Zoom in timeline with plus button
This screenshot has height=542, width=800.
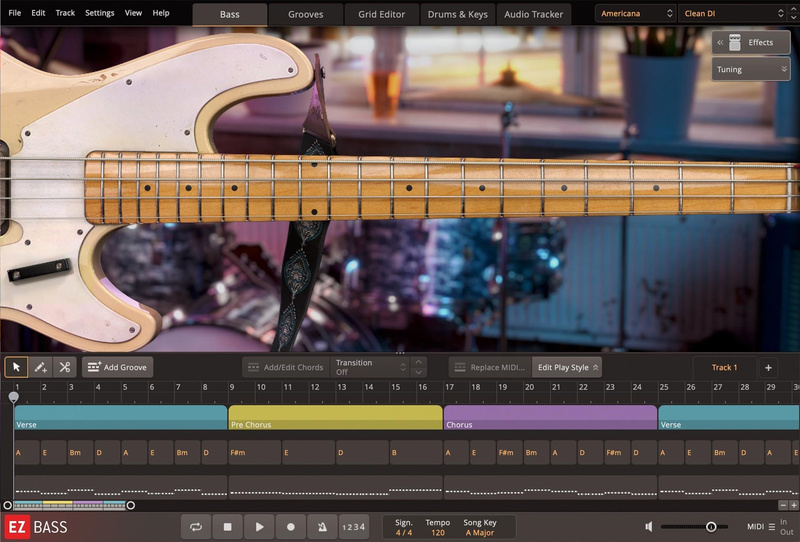tap(794, 505)
